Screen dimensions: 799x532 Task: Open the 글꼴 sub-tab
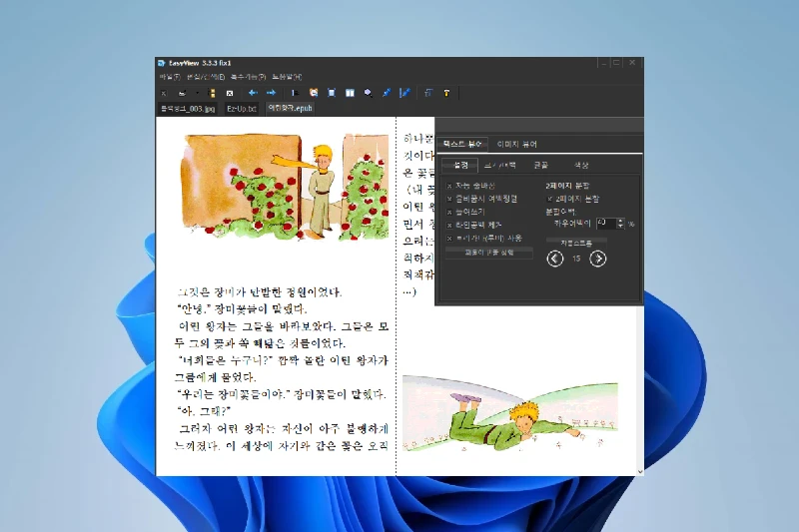pos(540,165)
